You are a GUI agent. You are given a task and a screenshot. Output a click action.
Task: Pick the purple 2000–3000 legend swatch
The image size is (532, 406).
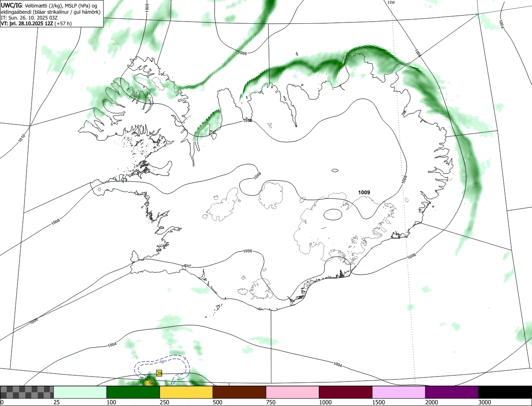coord(452,392)
